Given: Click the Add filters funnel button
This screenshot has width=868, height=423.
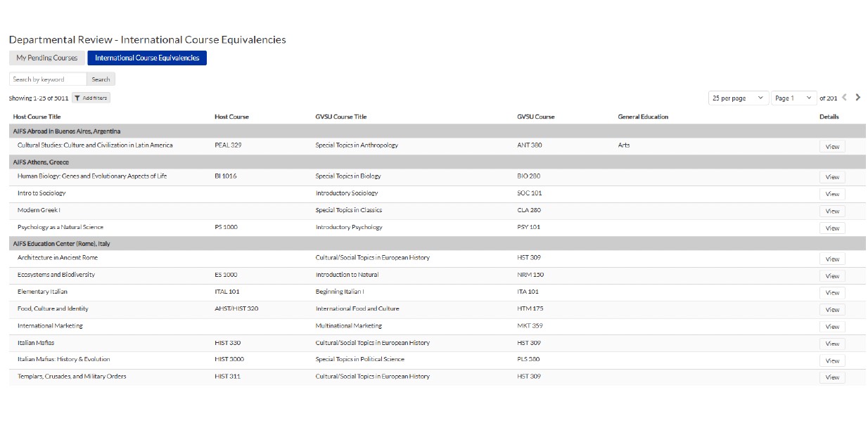Looking at the screenshot, I should click(91, 98).
